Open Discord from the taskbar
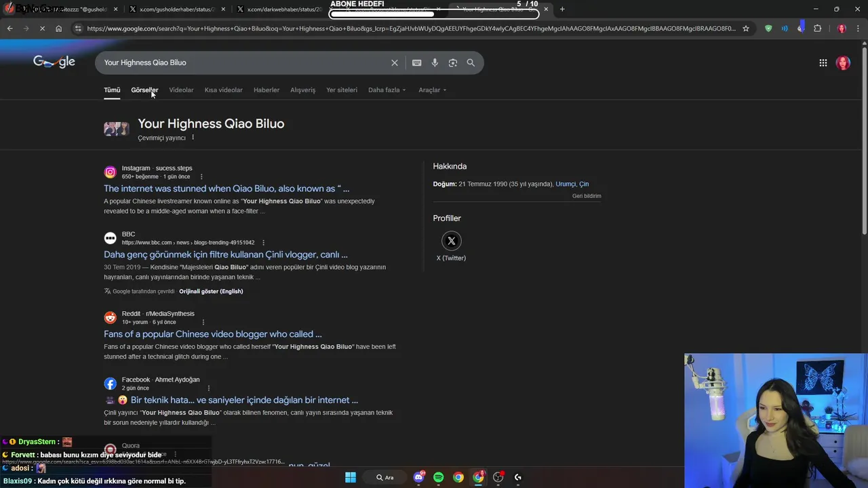Image resolution: width=868 pixels, height=488 pixels. (418, 477)
